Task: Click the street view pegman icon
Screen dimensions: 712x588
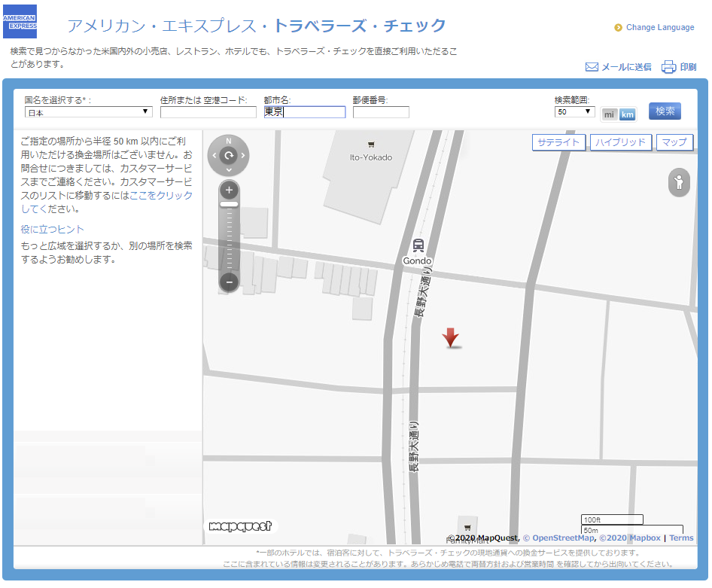Action: coord(679,182)
